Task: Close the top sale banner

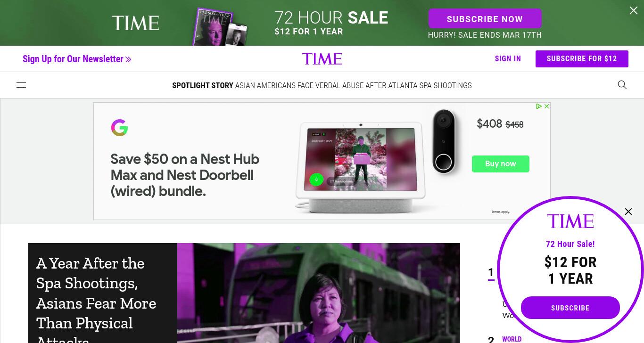Action: click(x=634, y=10)
